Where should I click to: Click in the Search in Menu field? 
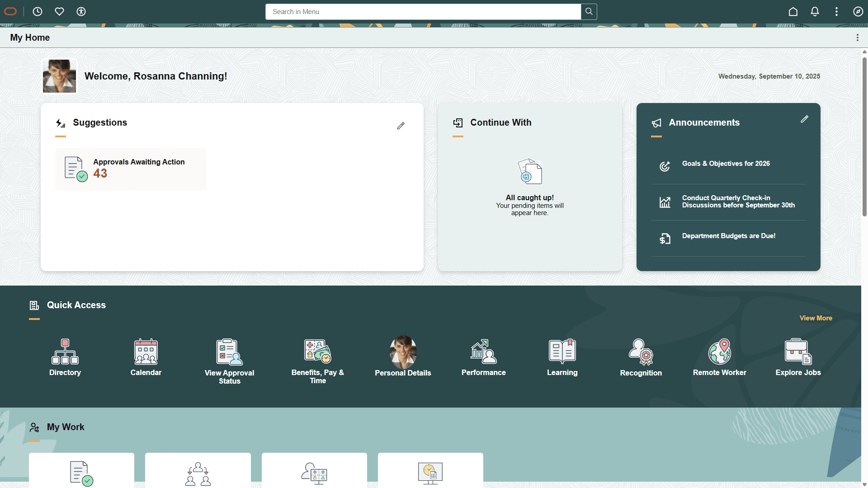point(423,12)
